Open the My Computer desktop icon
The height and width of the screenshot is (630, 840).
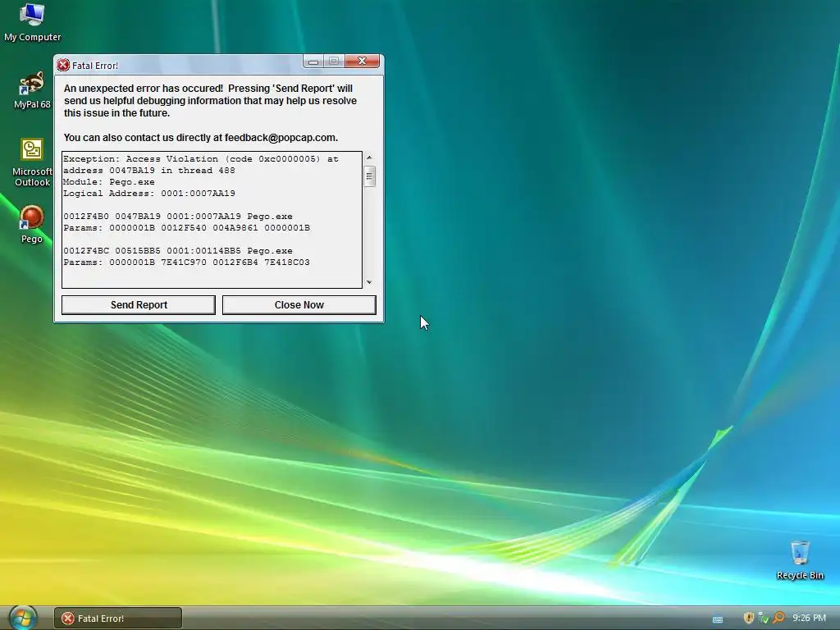point(32,21)
